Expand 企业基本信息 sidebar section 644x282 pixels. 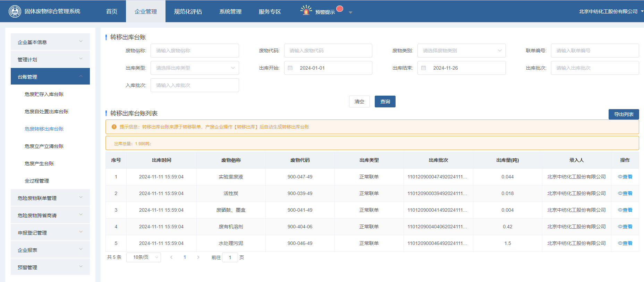click(50, 42)
